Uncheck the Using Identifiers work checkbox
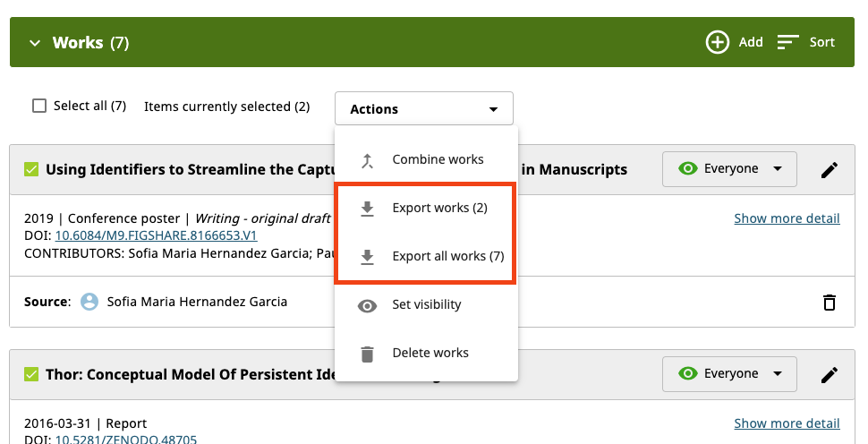This screenshot has height=444, width=868. (31, 169)
